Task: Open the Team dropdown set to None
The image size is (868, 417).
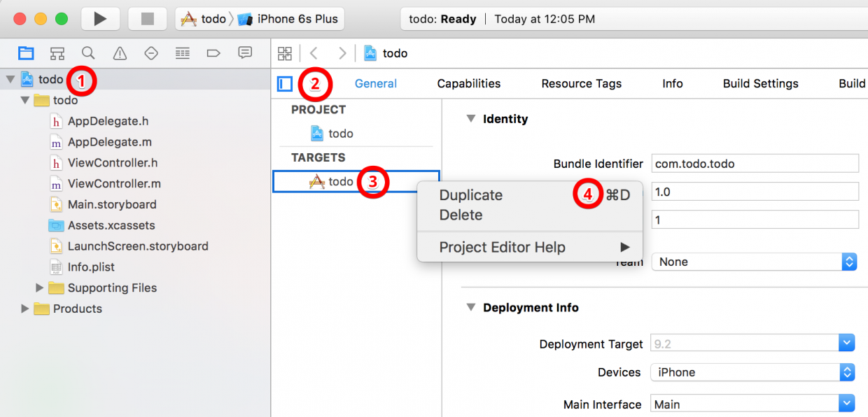Action: point(752,262)
